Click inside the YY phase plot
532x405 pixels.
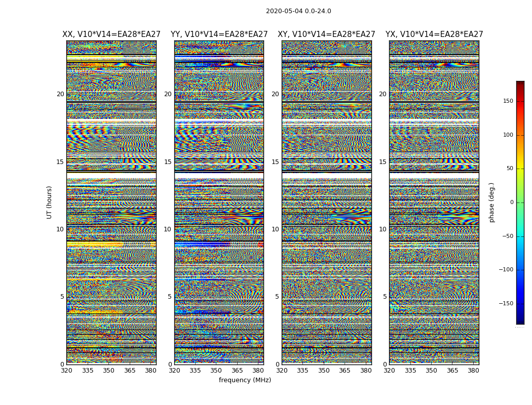pos(219,202)
